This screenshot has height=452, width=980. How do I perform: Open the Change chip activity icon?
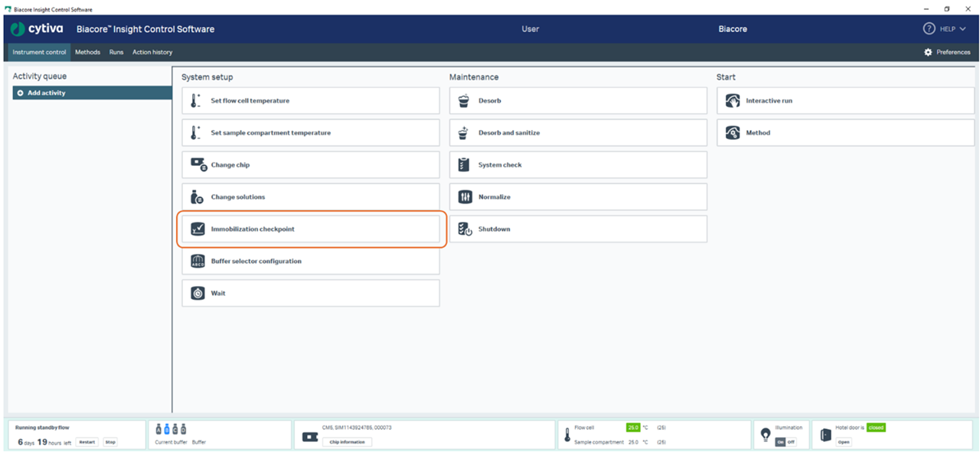point(198,164)
